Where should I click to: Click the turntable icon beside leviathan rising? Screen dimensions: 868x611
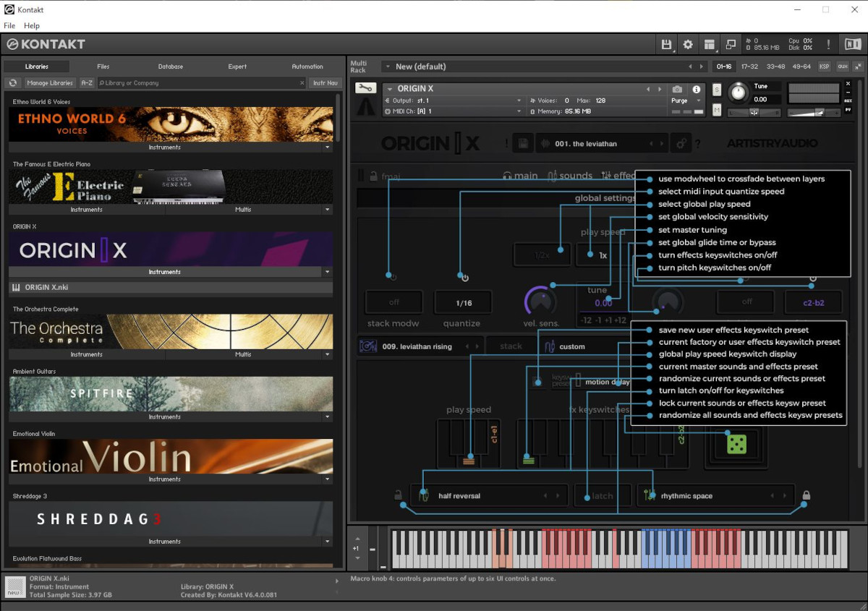pos(368,346)
